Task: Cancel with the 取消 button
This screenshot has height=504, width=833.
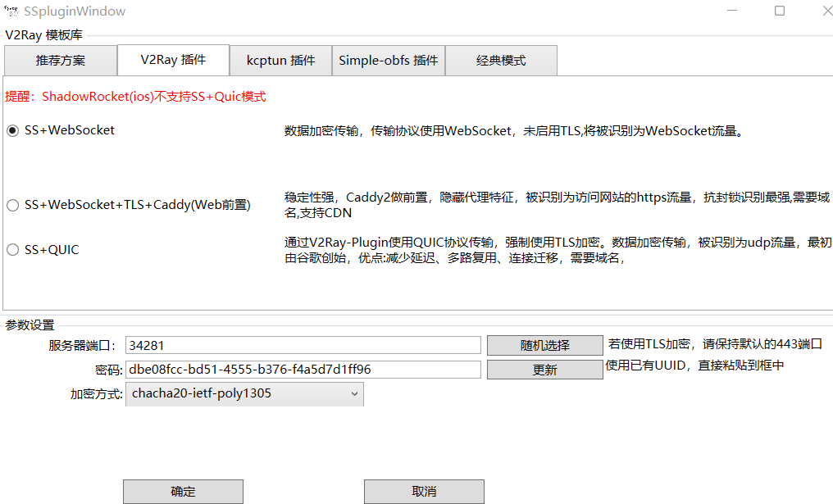Action: [x=424, y=492]
